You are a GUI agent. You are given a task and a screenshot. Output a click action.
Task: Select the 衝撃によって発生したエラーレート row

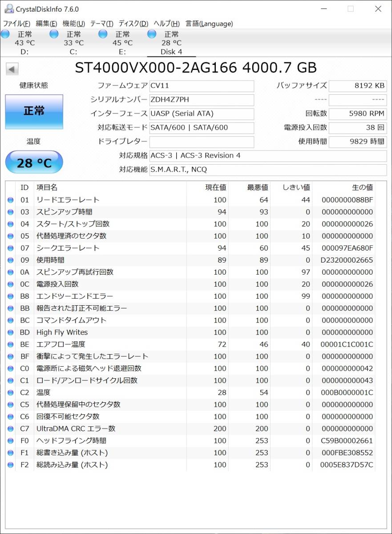pyautogui.click(x=190, y=356)
